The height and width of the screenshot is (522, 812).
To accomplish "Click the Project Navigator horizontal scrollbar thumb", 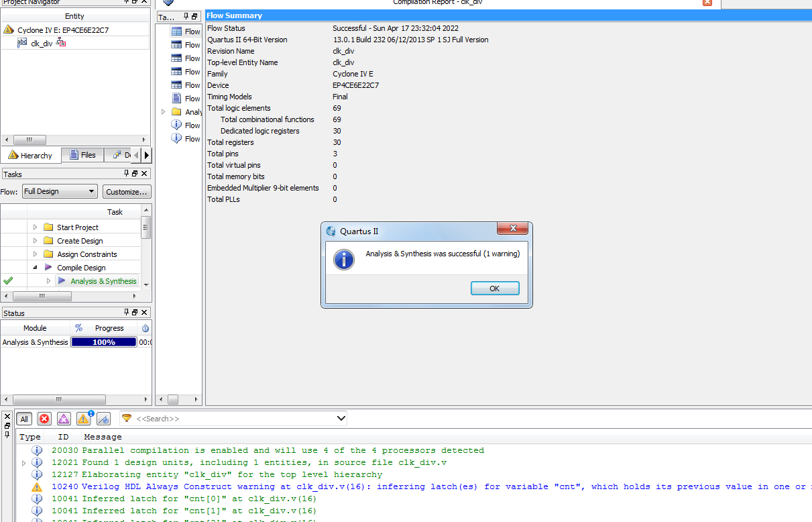I will 30,140.
